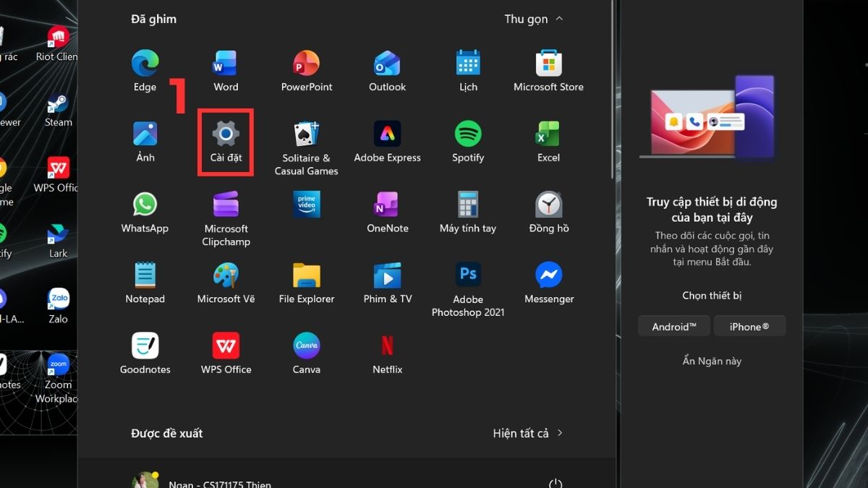The width and height of the screenshot is (868, 488).
Task: Open Microsoft Edge from pinned apps
Action: click(144, 69)
